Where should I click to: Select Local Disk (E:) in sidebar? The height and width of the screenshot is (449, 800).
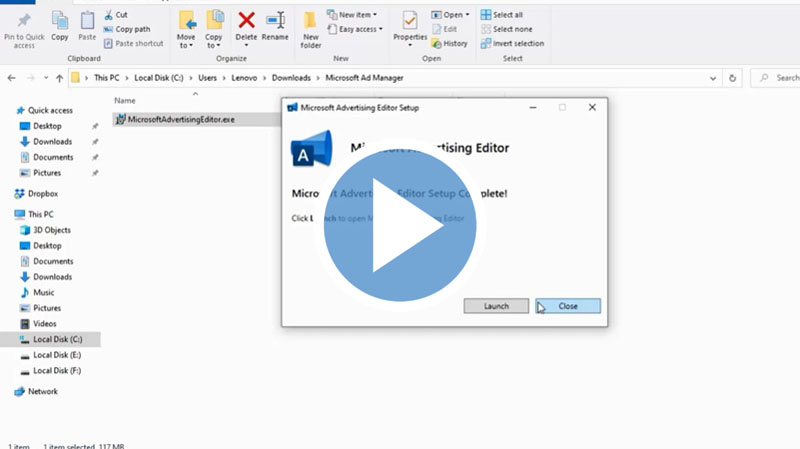(x=51, y=355)
